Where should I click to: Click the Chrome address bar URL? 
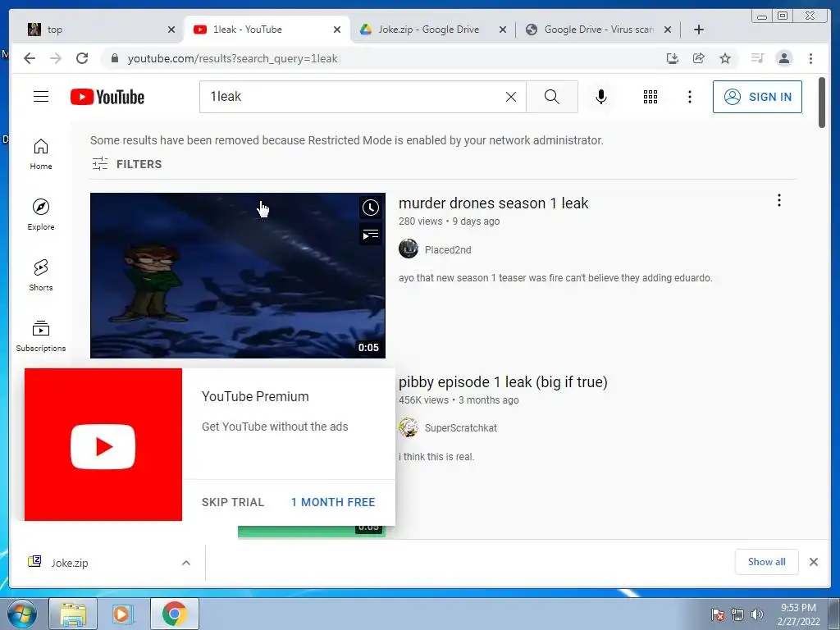pyautogui.click(x=232, y=58)
